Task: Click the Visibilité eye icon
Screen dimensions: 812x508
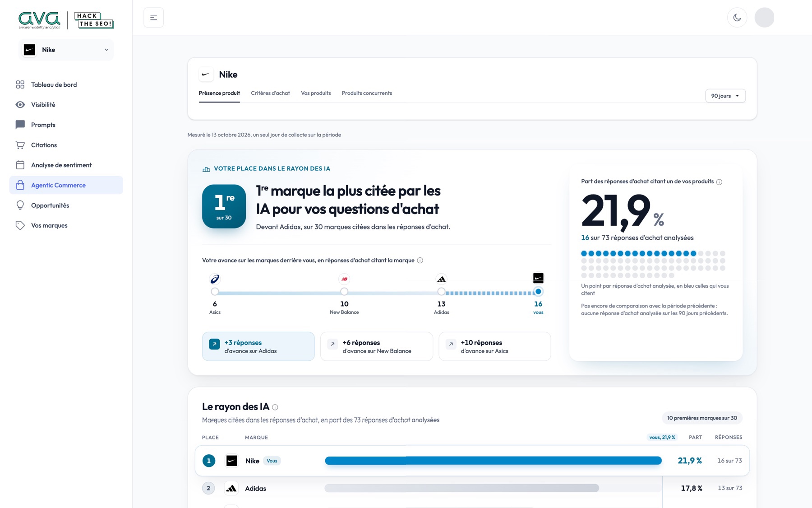Action: pos(20,105)
